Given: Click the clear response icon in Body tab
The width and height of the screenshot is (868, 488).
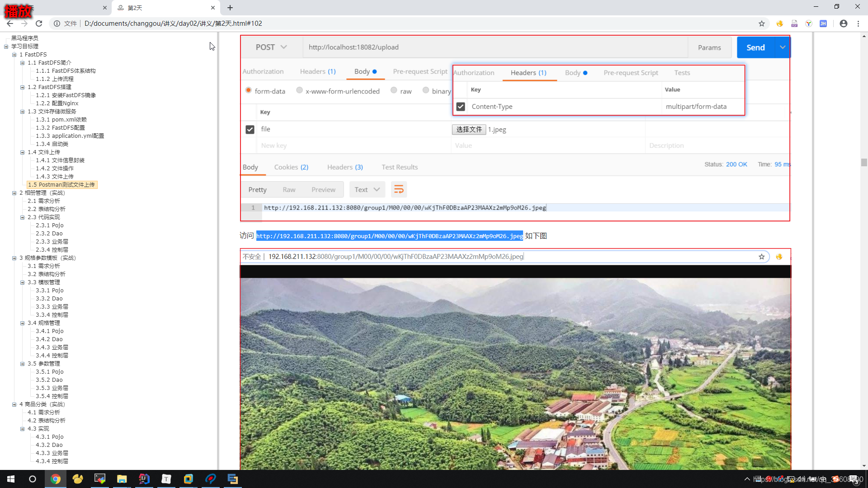Looking at the screenshot, I should click(400, 189).
